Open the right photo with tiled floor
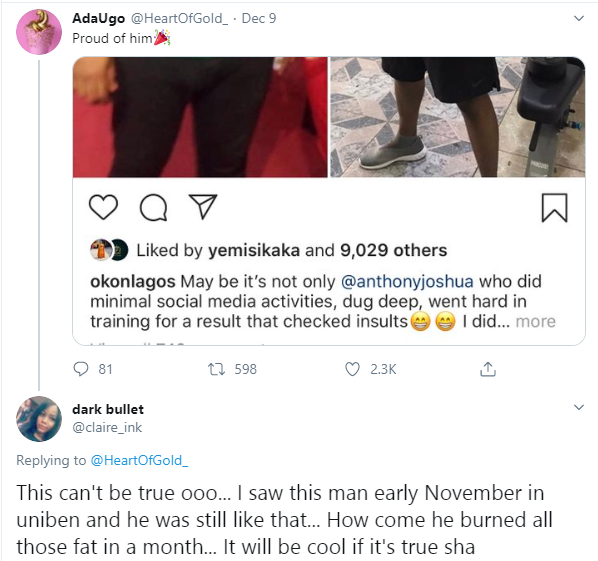 457,117
